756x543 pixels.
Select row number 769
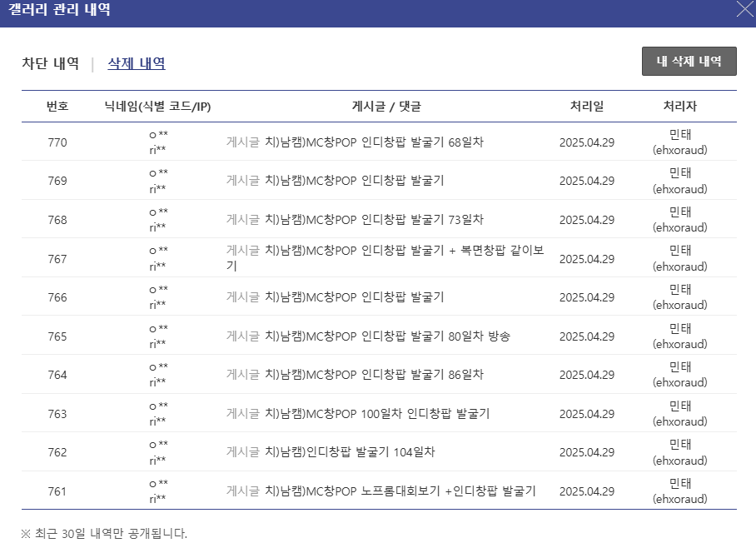coord(57,181)
